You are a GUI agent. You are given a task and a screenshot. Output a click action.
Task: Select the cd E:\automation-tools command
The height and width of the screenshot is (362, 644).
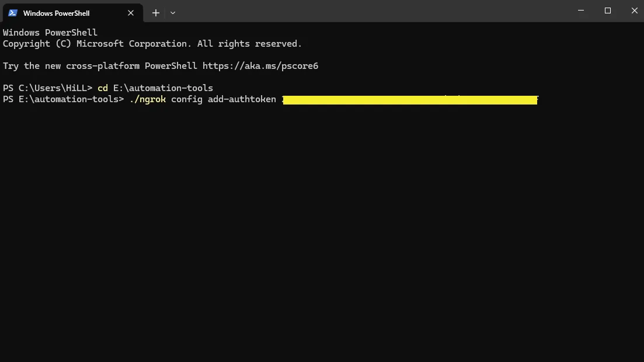(156, 88)
